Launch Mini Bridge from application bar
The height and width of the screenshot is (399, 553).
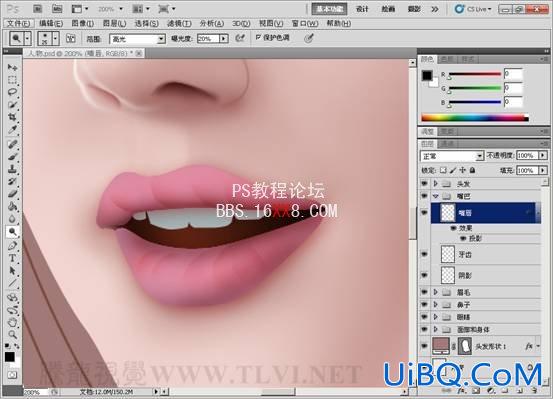point(57,9)
